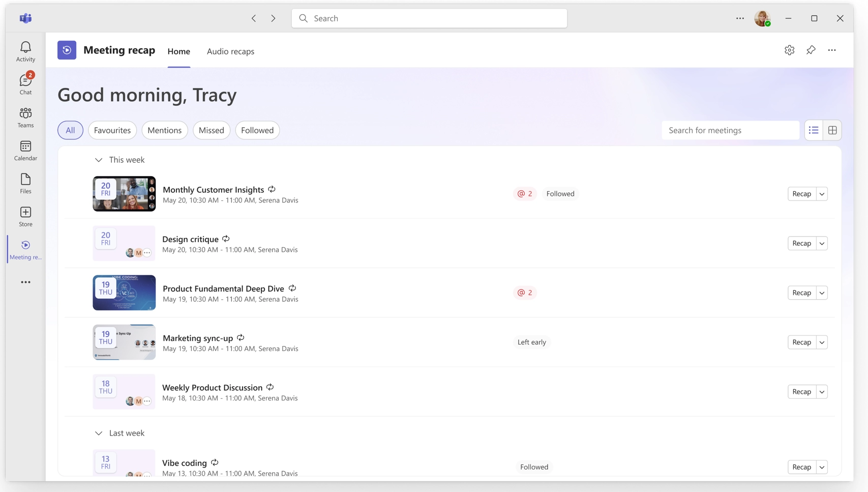Show more apps ellipsis in sidebar
The width and height of the screenshot is (868, 492).
tap(25, 282)
